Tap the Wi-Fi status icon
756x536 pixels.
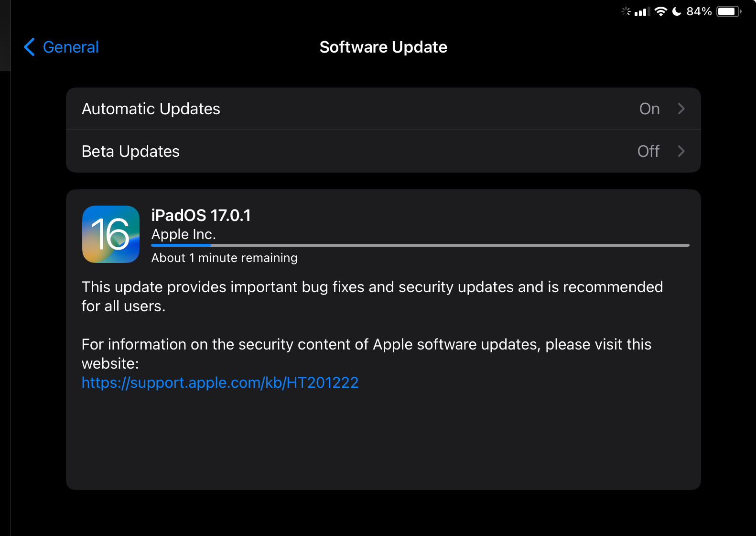point(660,11)
